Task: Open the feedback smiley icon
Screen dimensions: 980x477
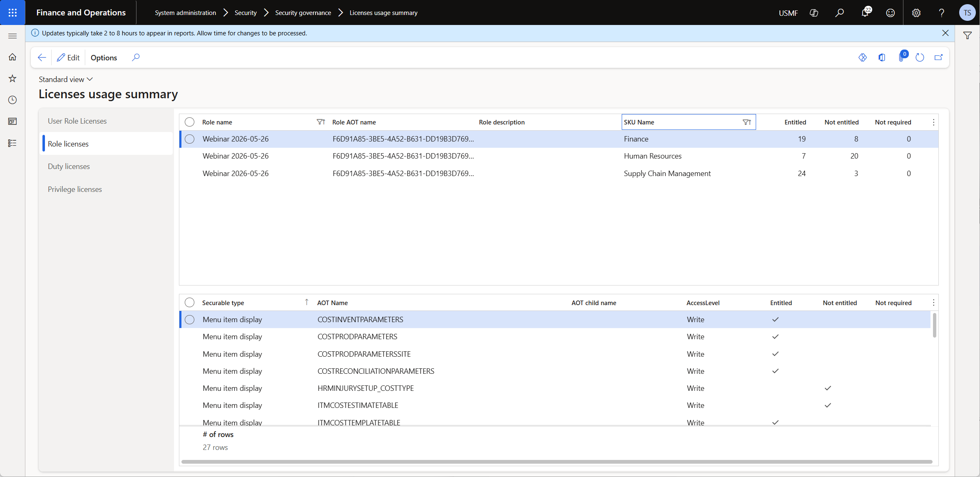Action: (x=891, y=13)
